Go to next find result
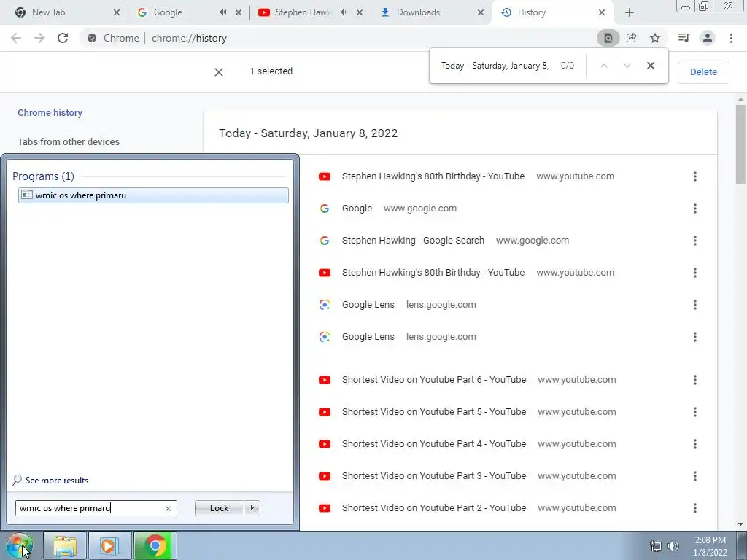 tap(627, 66)
